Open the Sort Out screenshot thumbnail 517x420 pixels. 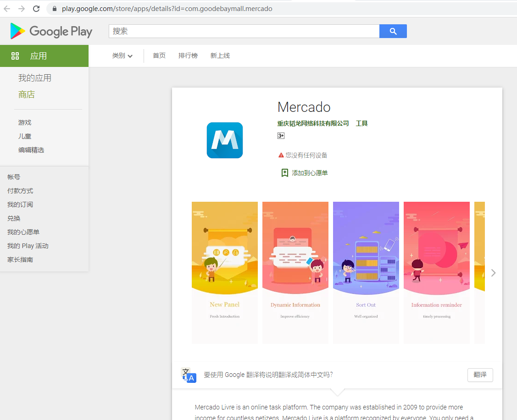366,273
